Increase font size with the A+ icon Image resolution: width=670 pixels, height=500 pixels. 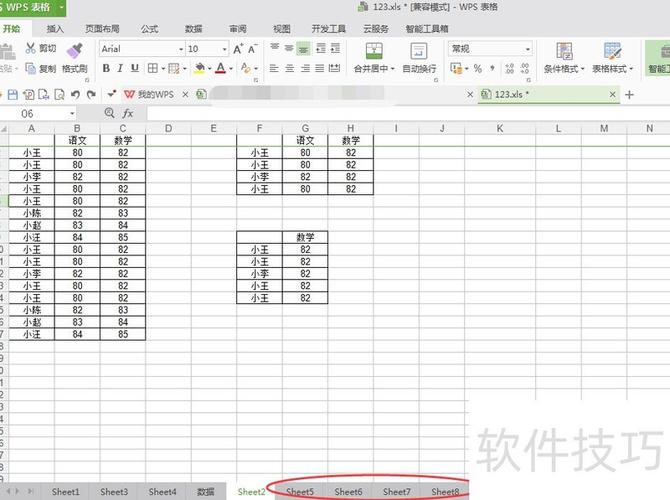[x=238, y=49]
